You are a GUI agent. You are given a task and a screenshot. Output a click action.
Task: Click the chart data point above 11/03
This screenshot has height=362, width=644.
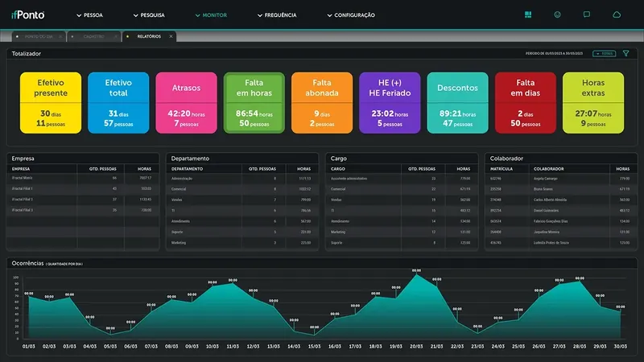tap(233, 280)
